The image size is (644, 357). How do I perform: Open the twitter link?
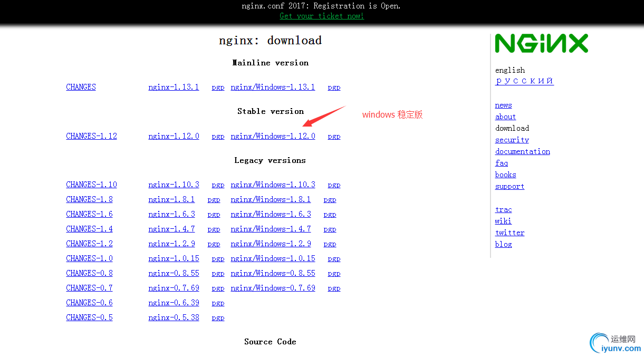[510, 233]
